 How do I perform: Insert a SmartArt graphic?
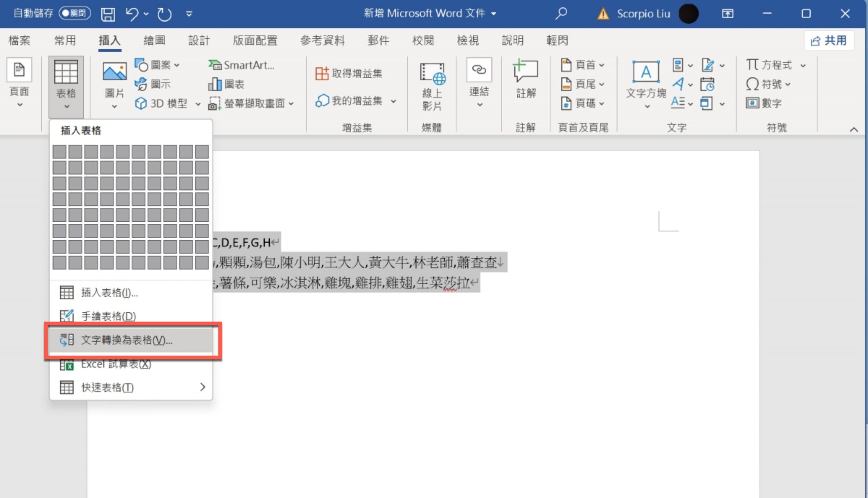click(242, 65)
